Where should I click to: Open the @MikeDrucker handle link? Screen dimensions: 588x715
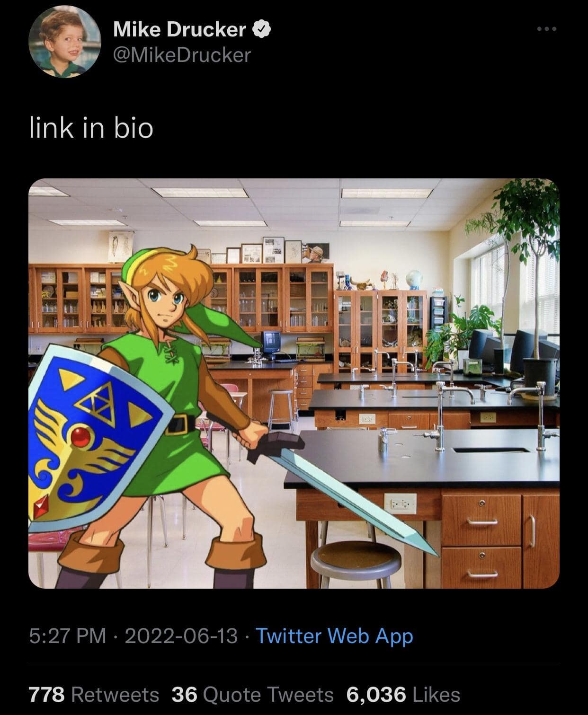click(182, 55)
